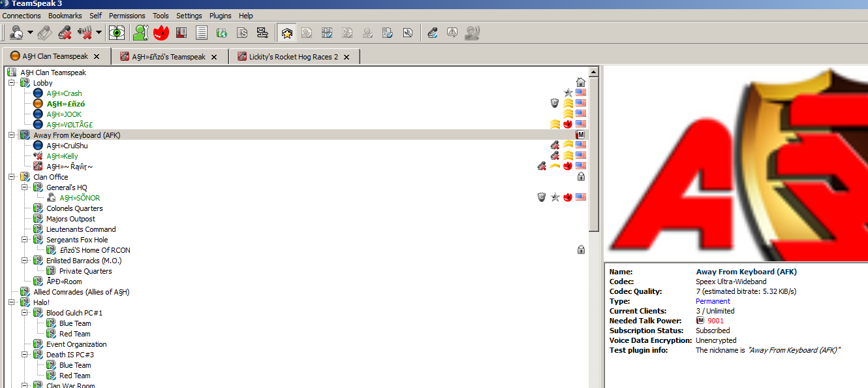This screenshot has width=868, height=388.
Task: Close the Lickity's Rocket Hog Races 2 tab
Action: click(347, 57)
